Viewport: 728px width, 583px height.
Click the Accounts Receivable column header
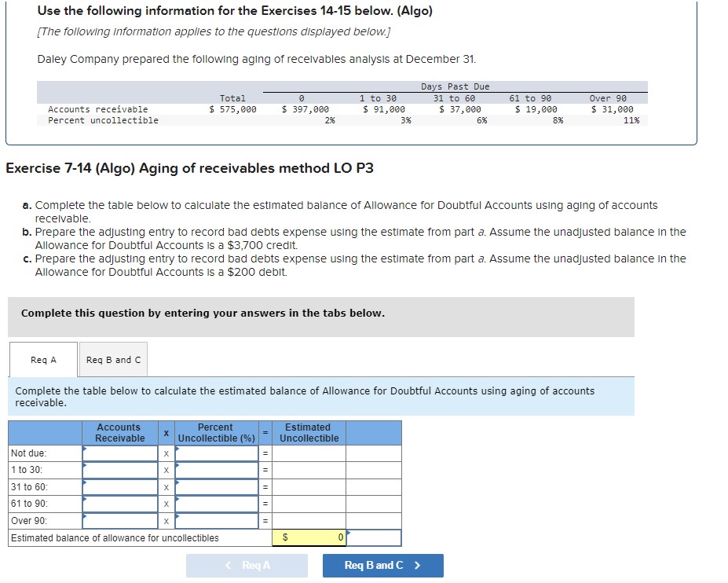click(119, 433)
